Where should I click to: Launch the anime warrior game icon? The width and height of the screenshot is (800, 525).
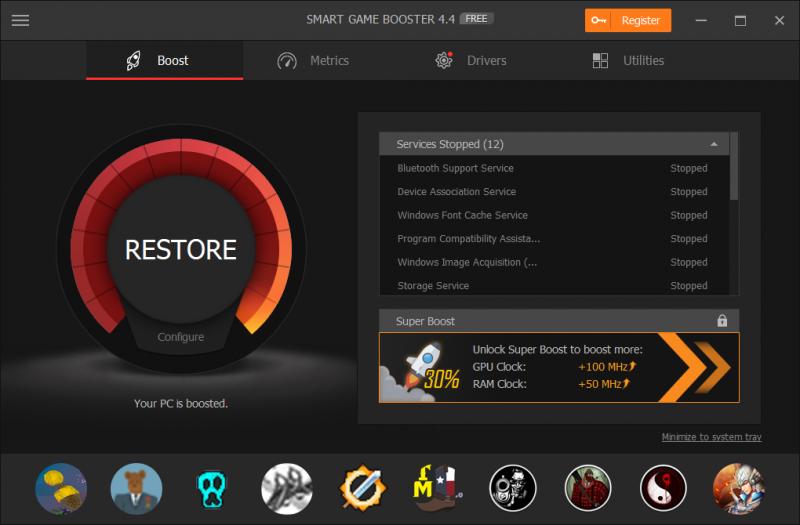coord(738,488)
